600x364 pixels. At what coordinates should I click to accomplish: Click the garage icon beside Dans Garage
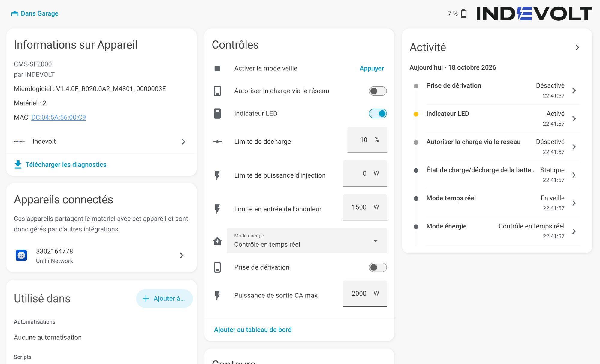[14, 14]
